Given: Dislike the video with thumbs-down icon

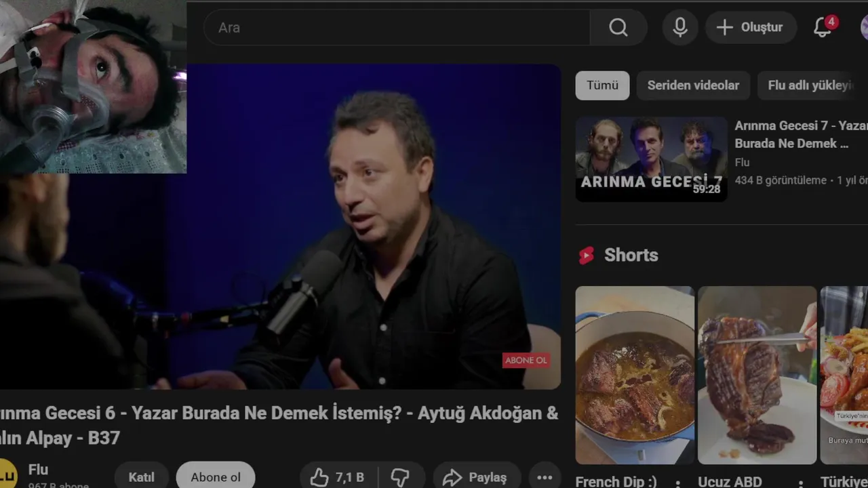Looking at the screenshot, I should pyautogui.click(x=401, y=478).
